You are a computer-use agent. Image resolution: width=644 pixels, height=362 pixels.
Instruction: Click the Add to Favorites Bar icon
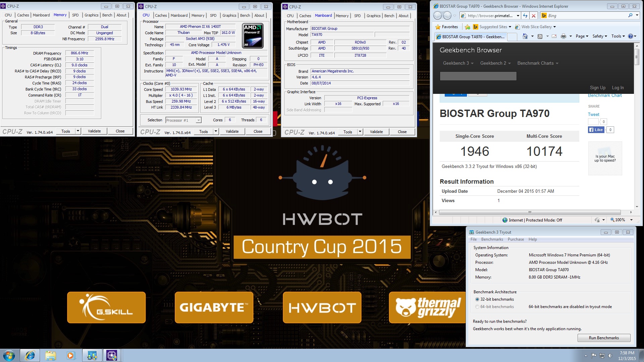coord(467,27)
